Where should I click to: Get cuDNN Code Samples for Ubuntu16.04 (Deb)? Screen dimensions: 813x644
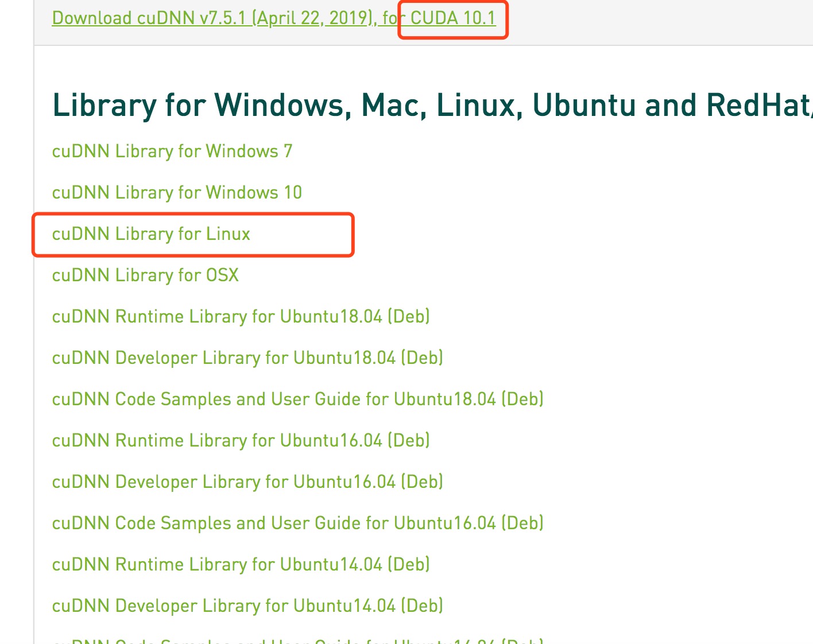(298, 523)
